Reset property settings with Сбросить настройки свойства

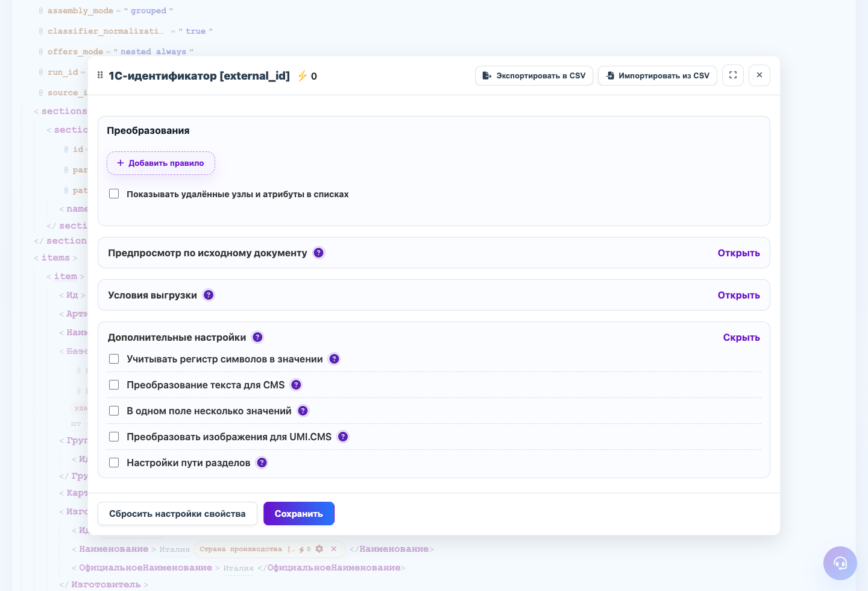coord(177,514)
